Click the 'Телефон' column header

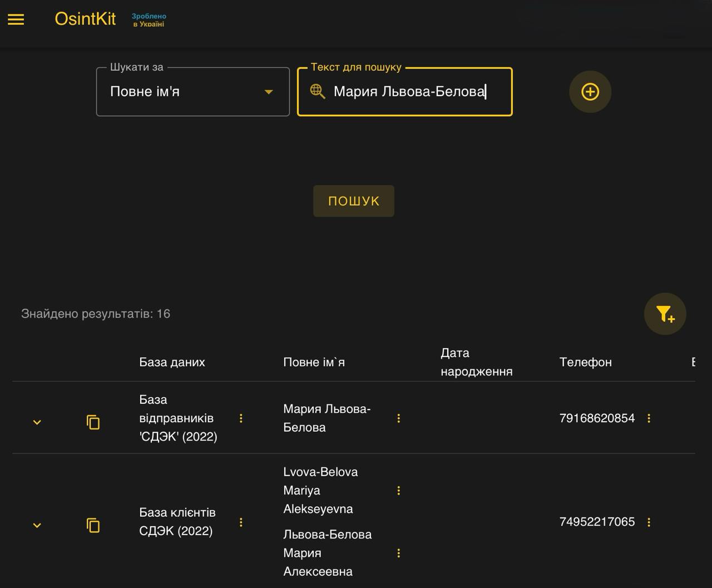click(x=585, y=362)
